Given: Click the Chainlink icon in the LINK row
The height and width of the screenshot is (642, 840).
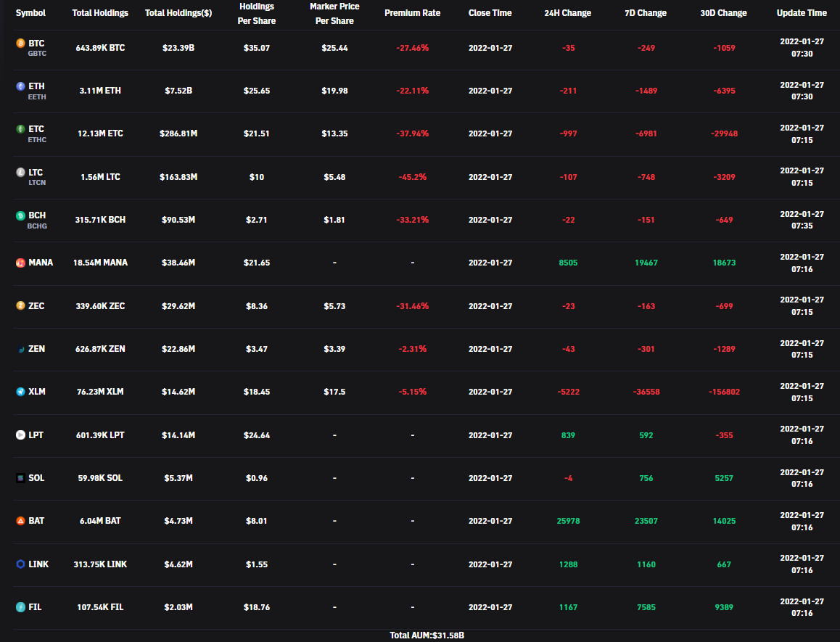Looking at the screenshot, I should click(20, 564).
